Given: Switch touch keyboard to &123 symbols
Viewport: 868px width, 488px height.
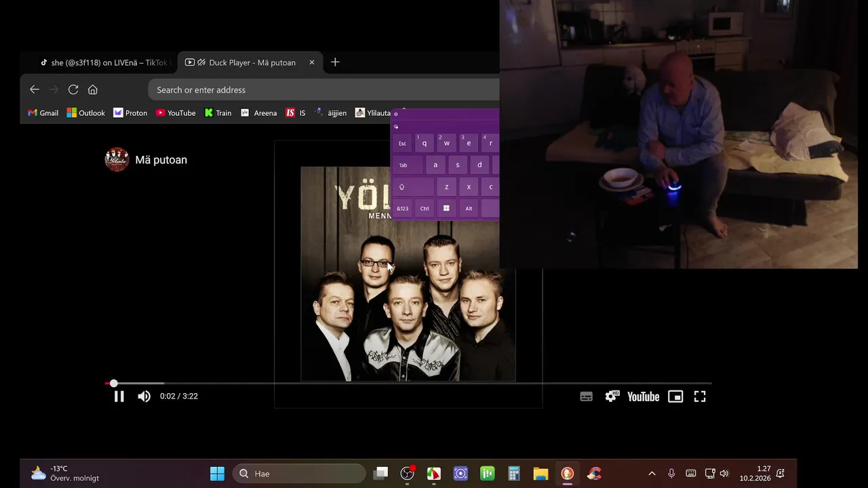Looking at the screenshot, I should (x=402, y=208).
